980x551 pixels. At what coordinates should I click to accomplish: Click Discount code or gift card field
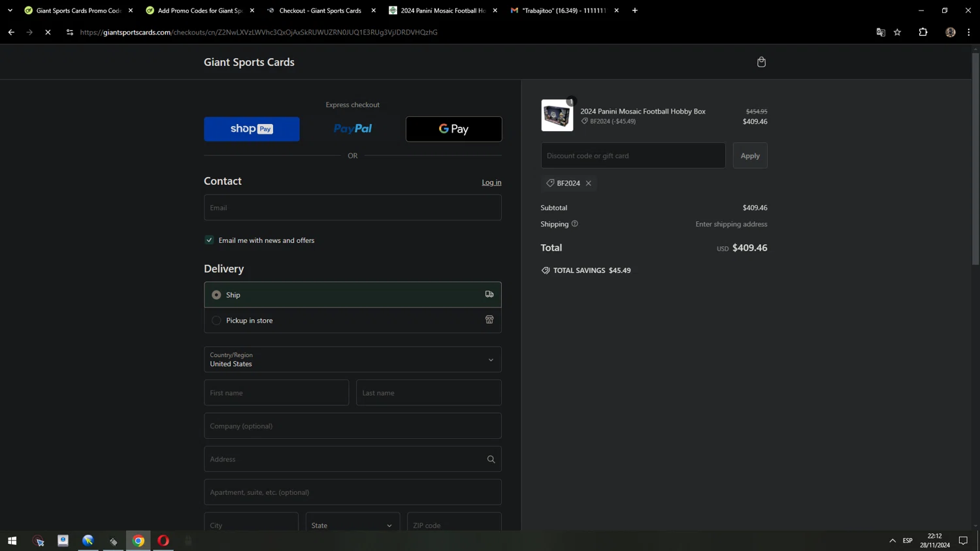633,155
